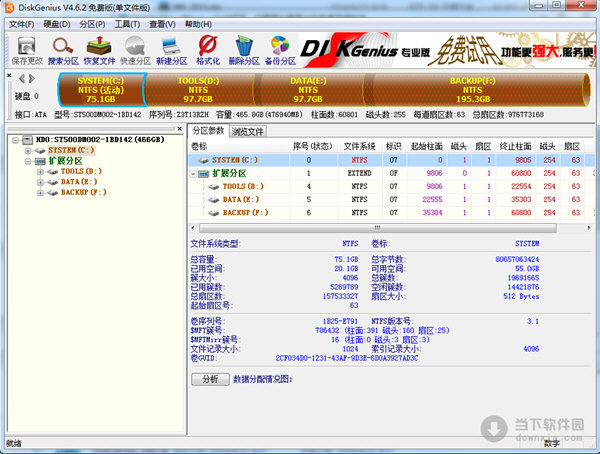The image size is (600, 454).
Task: Open the 硬盘(D) menu
Action: [57, 24]
